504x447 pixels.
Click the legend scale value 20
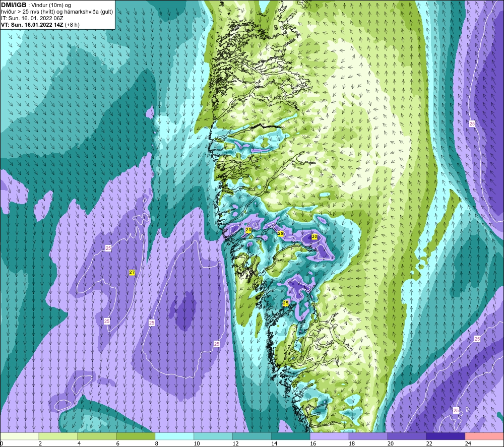(391, 443)
